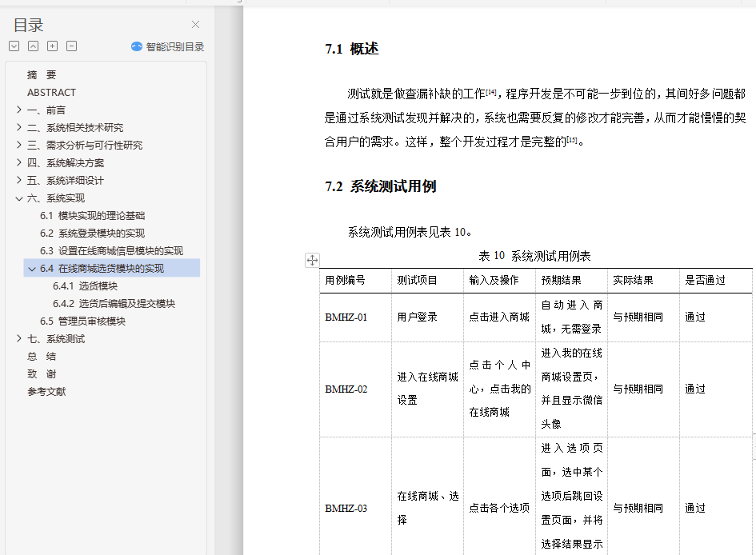Click the caption 表 10 系统测试用例表
The image size is (756, 555).
(x=534, y=256)
